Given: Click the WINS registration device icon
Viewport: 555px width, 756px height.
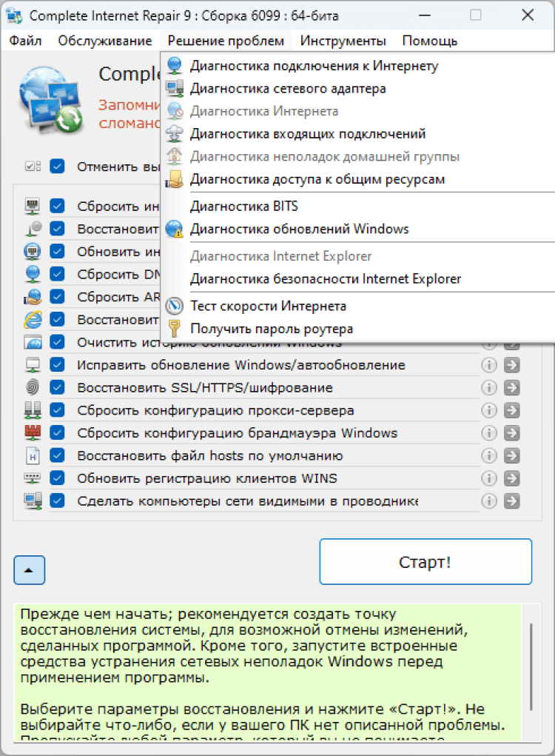Looking at the screenshot, I should click(33, 478).
